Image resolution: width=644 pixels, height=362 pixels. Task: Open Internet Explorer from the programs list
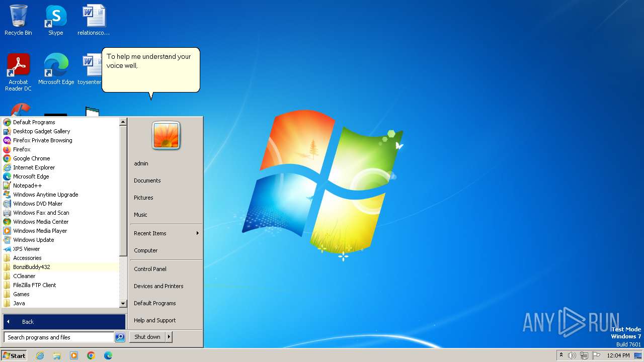point(61,167)
